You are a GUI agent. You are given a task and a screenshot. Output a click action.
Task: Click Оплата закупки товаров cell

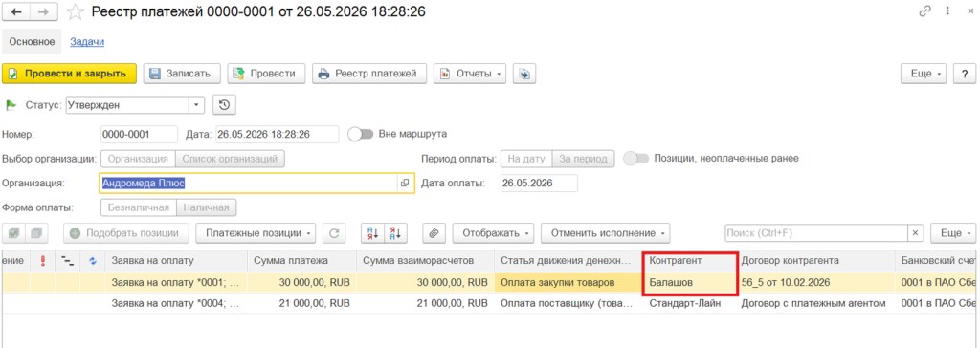(568, 282)
